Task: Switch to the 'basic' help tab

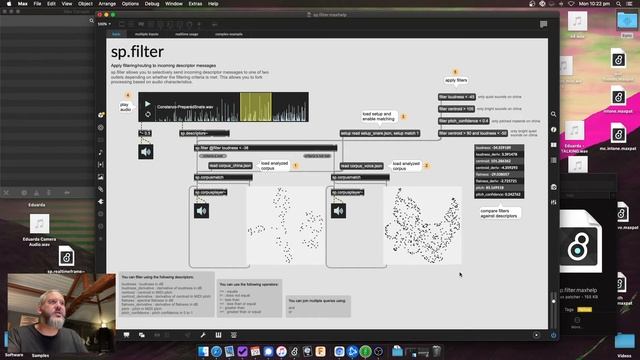Action: 116,34
